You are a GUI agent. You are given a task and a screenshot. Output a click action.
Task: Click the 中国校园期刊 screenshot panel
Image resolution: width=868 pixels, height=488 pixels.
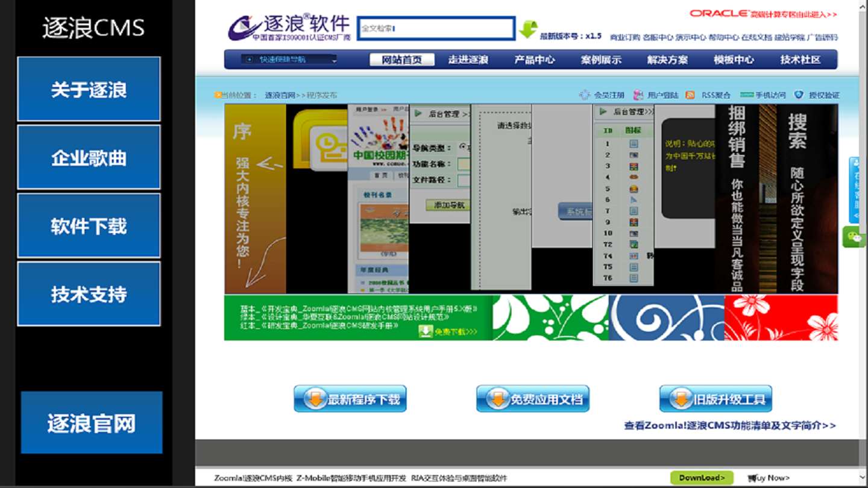[x=379, y=199]
